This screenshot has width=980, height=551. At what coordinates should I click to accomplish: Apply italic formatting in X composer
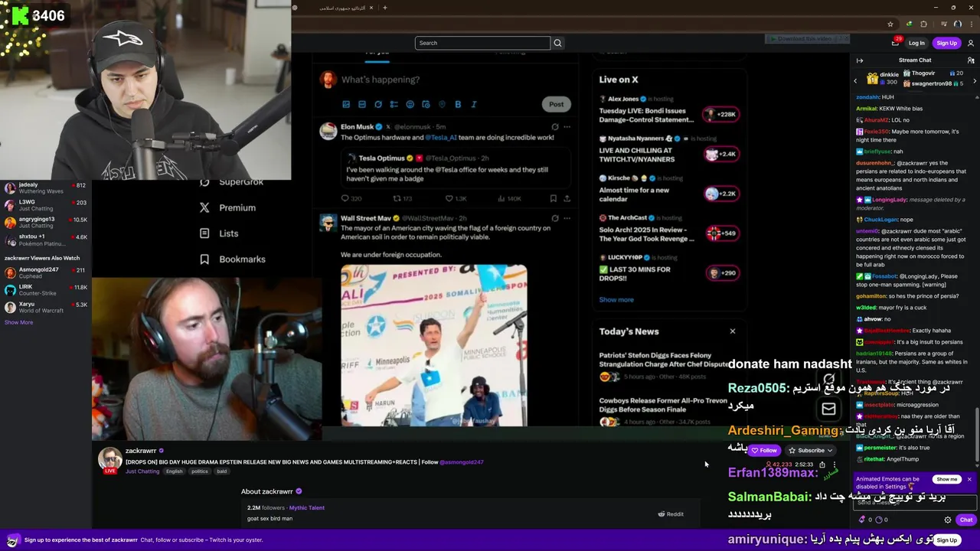pyautogui.click(x=474, y=104)
